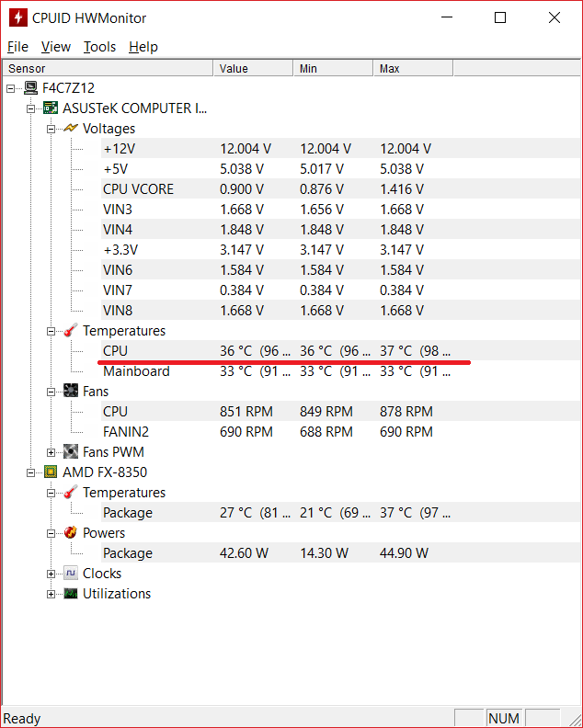583x728 pixels.
Task: Click the thermometer icon under ASUSTeK
Action: [x=71, y=331]
